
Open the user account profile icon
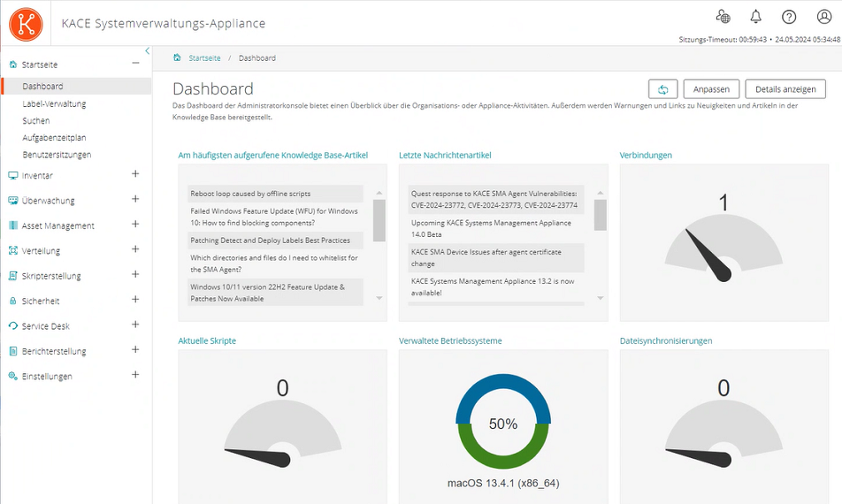coord(823,17)
